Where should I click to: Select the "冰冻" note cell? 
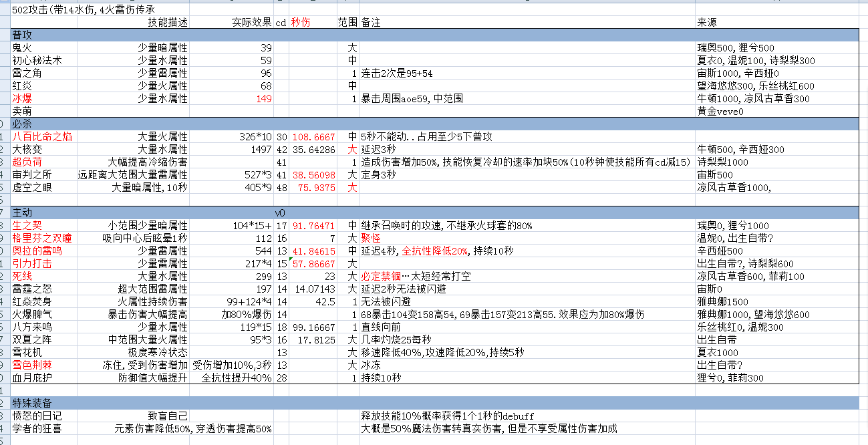[371, 365]
